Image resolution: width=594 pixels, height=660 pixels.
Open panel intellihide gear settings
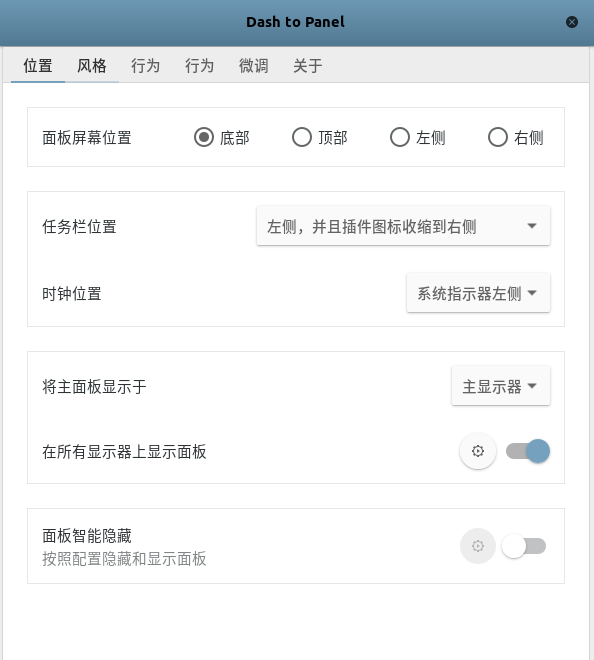(x=477, y=546)
